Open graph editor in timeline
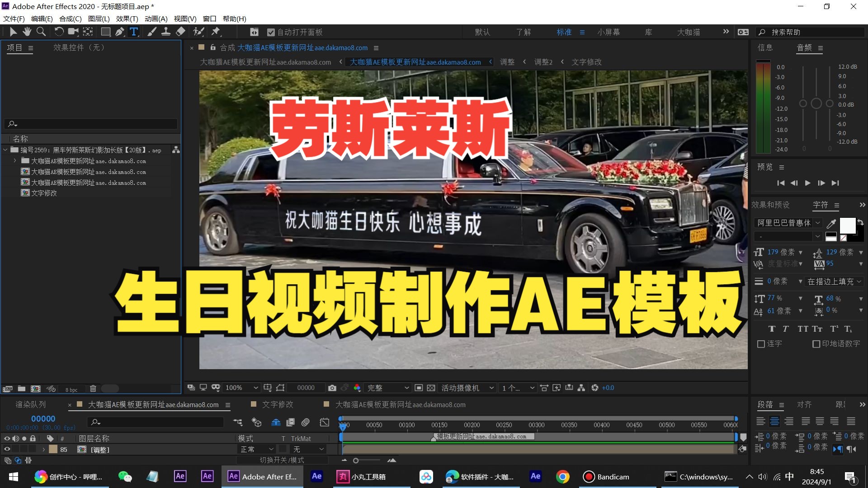Image resolution: width=868 pixels, height=488 pixels. pos(325,422)
